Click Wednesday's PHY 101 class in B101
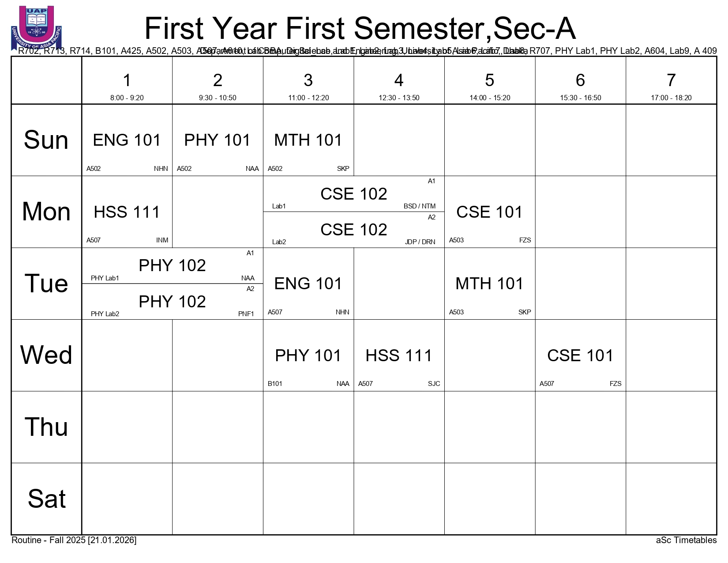The height and width of the screenshot is (563, 728). pyautogui.click(x=308, y=356)
